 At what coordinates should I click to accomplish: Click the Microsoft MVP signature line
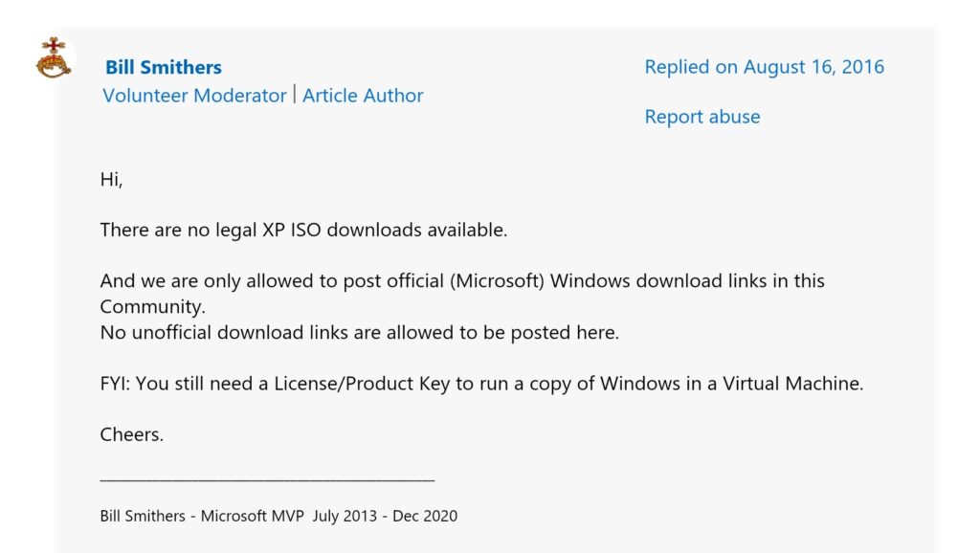pyautogui.click(x=278, y=516)
